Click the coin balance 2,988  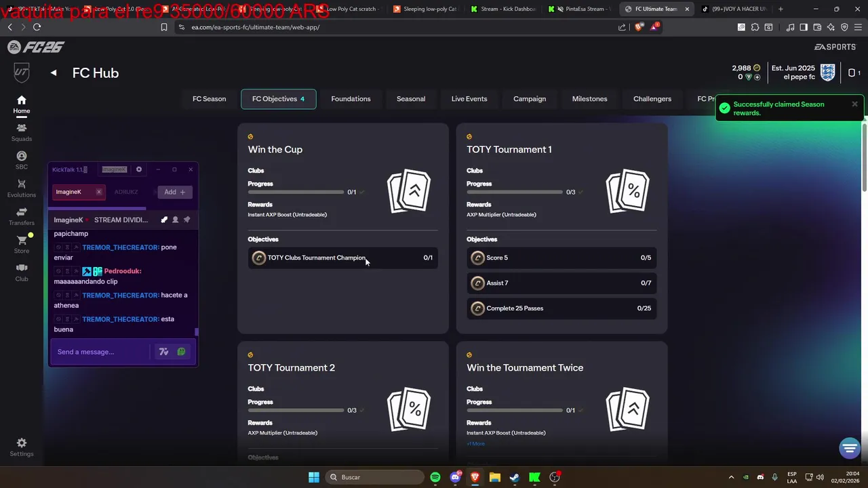[746, 68]
